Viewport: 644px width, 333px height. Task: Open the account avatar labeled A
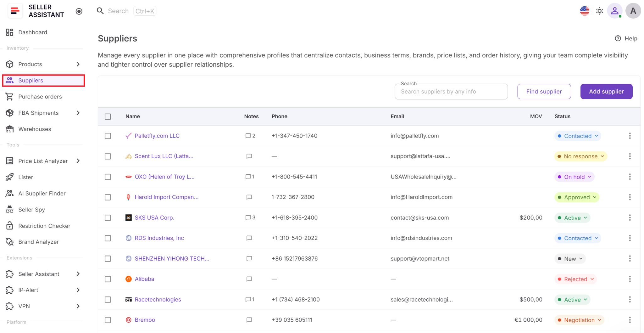633,11
